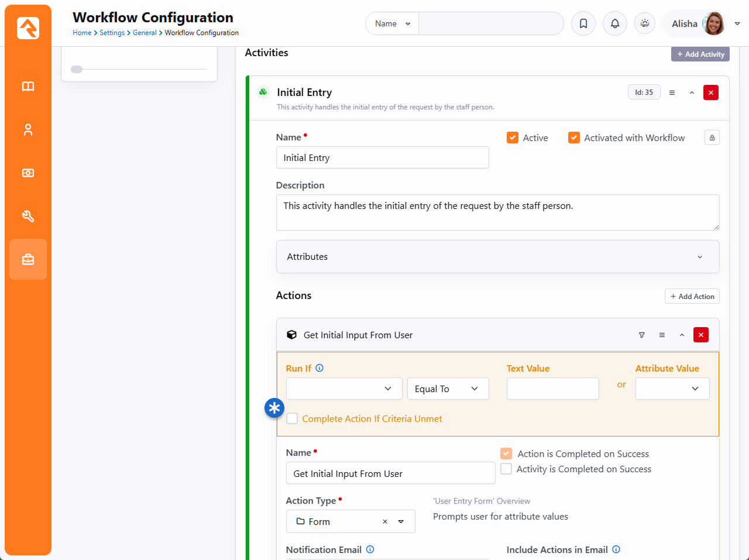This screenshot has width=749, height=560.
Task: Click the Add Activity button
Action: click(x=700, y=54)
